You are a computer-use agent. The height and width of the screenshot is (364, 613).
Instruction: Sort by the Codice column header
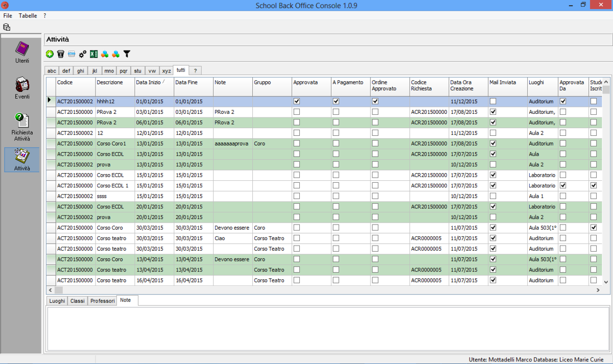[x=76, y=86]
